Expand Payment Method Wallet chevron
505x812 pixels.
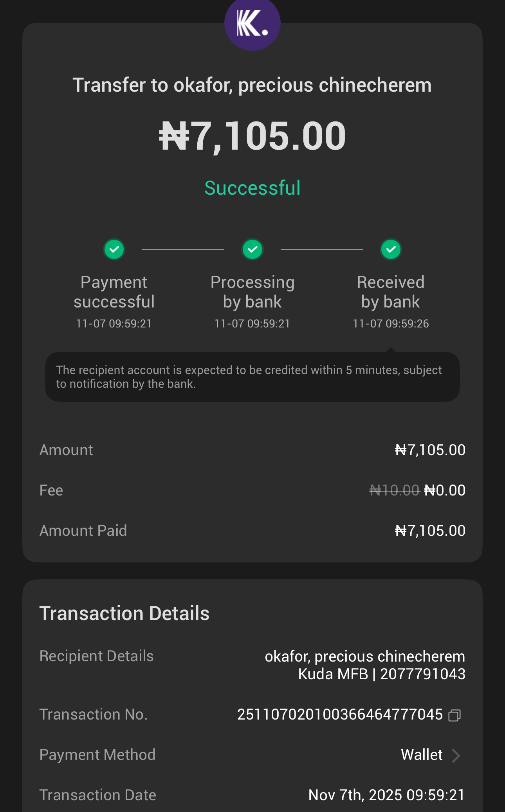(x=456, y=756)
